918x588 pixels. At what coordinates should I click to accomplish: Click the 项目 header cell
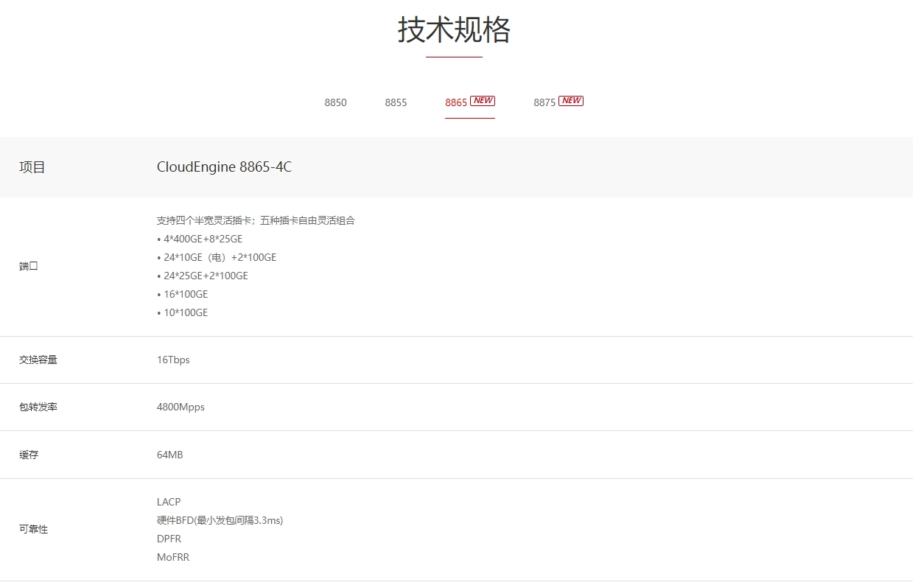pos(32,167)
